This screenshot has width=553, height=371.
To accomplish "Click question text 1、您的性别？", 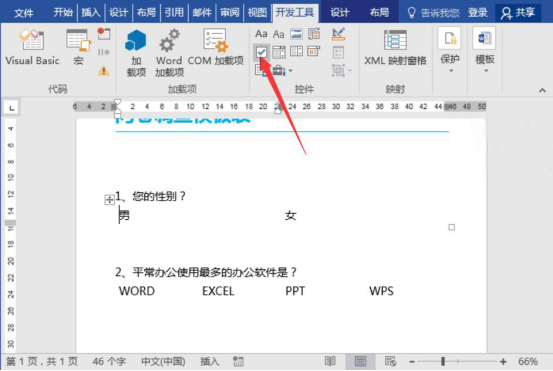I will pos(150,196).
